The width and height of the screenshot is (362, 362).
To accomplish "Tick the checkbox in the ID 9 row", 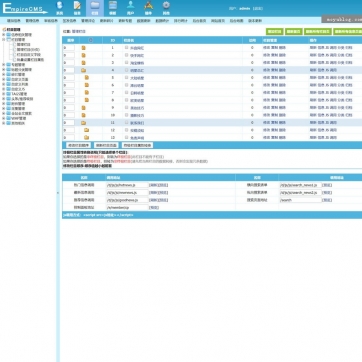I will (126, 107).
